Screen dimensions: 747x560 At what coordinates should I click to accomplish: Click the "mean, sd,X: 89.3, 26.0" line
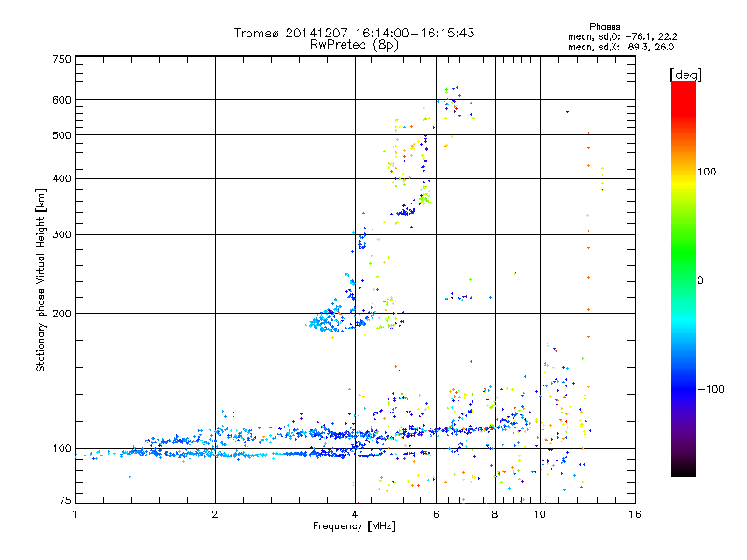(621, 47)
